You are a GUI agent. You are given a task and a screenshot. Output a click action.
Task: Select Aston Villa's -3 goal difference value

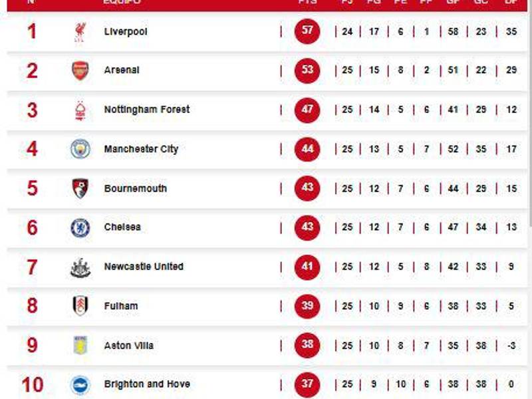pyautogui.click(x=511, y=344)
